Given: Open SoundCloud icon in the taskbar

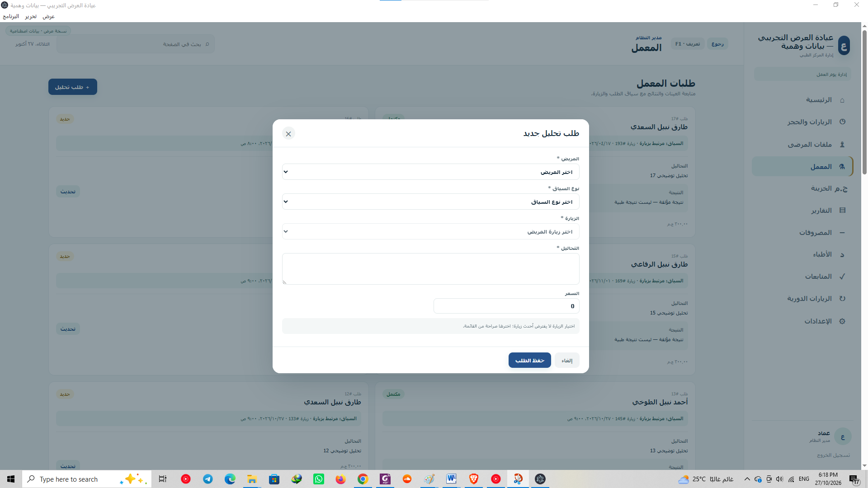Looking at the screenshot, I should click(407, 479).
